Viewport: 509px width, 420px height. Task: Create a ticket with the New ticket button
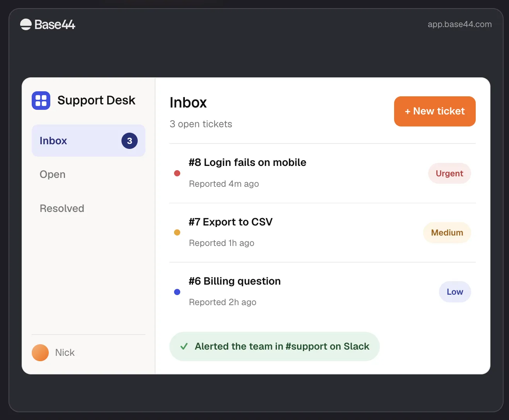(435, 111)
